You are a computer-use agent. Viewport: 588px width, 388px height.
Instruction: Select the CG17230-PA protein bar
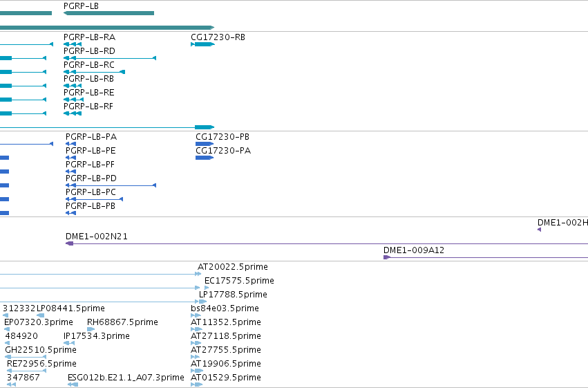coord(205,158)
